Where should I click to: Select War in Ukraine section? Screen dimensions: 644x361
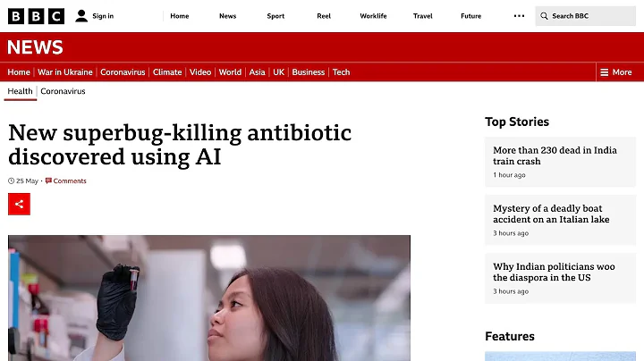[65, 72]
